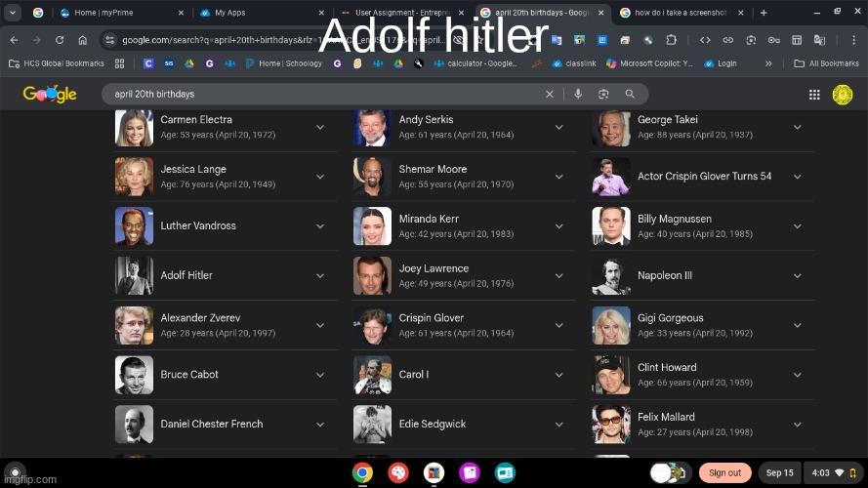Expand the George Takei entry

pos(797,127)
